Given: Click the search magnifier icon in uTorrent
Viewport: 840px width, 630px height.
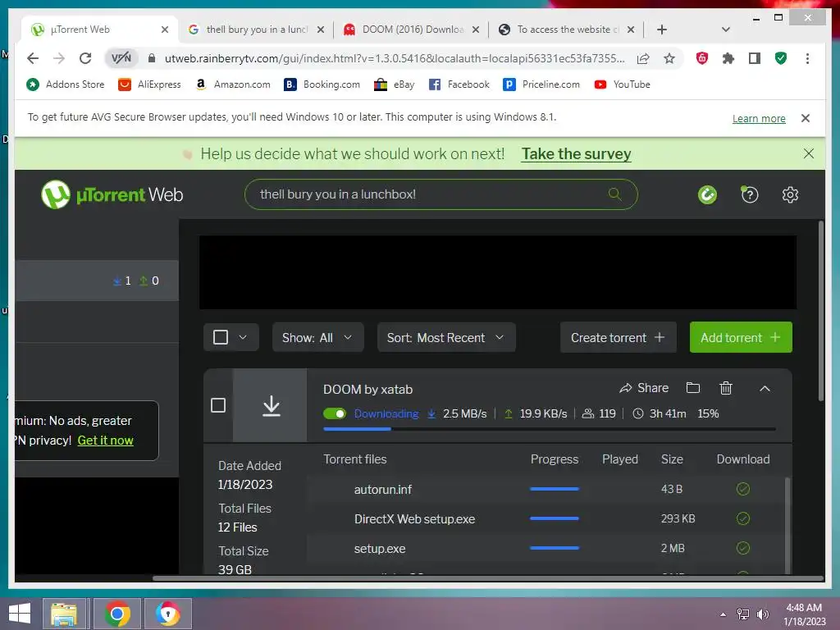Looking at the screenshot, I should [614, 194].
